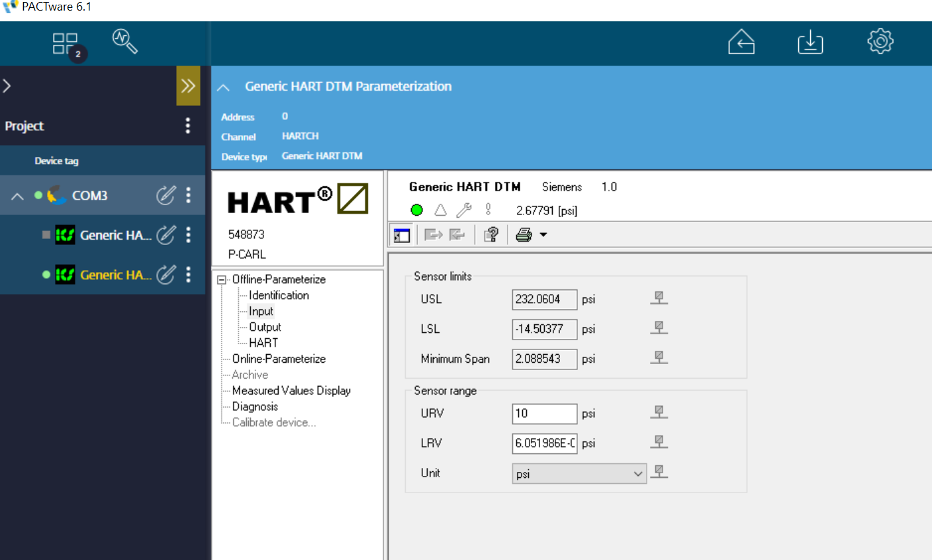
Task: Click the URV input field
Action: click(x=545, y=414)
